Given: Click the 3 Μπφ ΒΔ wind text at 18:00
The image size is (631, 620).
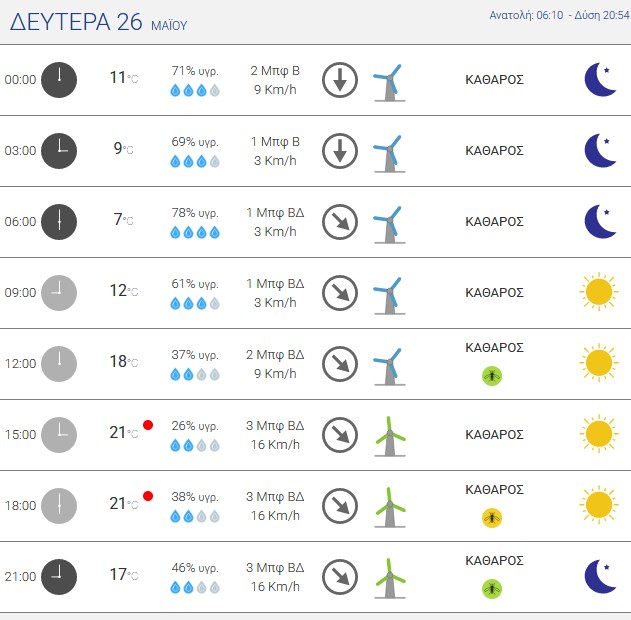Looking at the screenshot, I should pos(275,496).
